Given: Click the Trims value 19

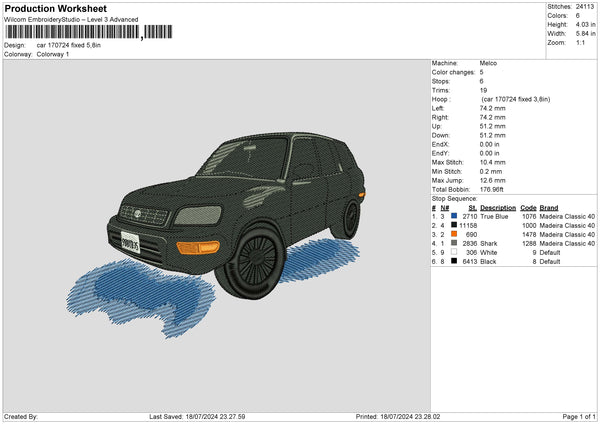Looking at the screenshot, I should click(483, 90).
